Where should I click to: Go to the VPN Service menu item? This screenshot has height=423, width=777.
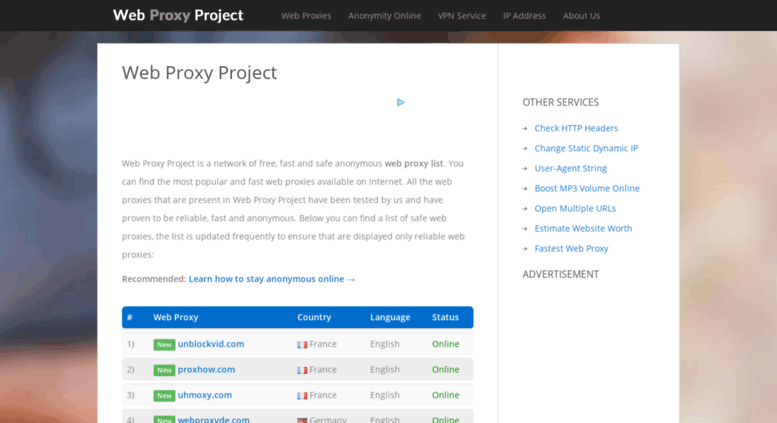click(x=462, y=16)
